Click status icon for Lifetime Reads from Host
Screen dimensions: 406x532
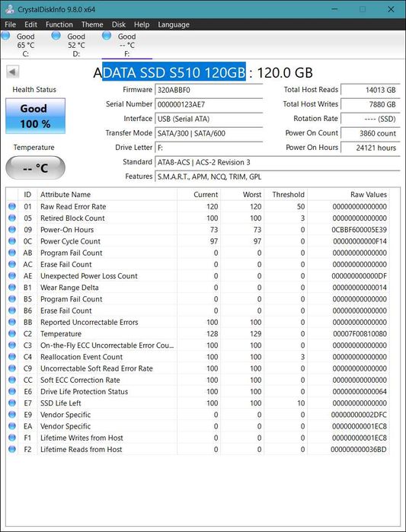12,449
